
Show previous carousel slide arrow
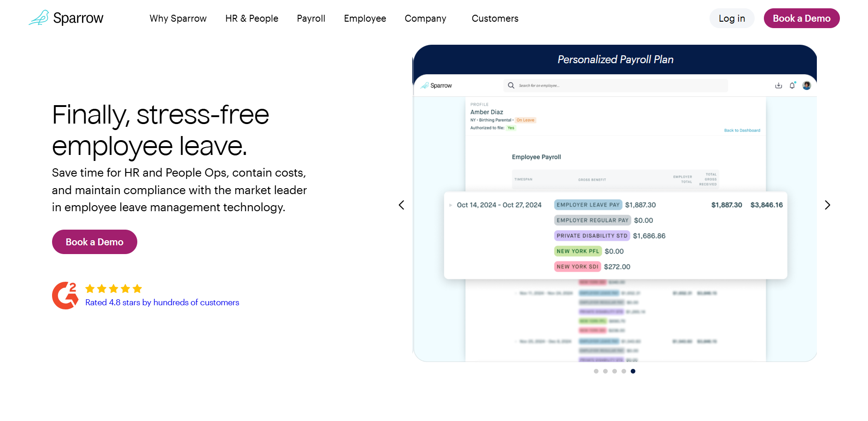click(x=401, y=205)
